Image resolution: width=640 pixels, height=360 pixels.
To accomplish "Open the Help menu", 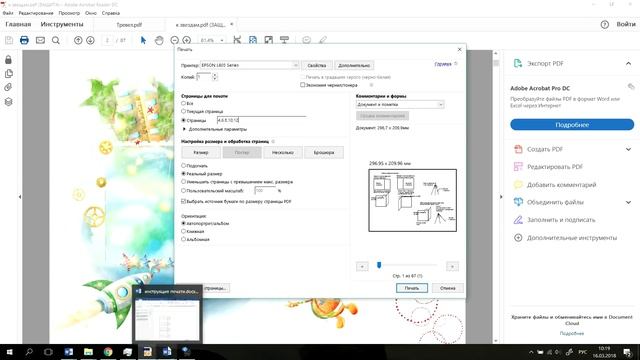I will [111, 13].
